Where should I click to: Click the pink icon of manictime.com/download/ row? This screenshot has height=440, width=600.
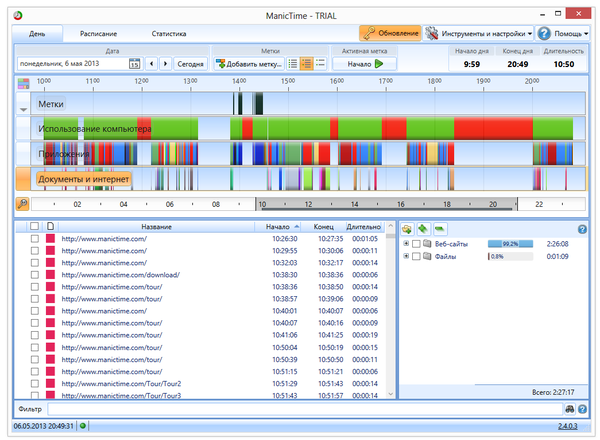tap(50, 275)
